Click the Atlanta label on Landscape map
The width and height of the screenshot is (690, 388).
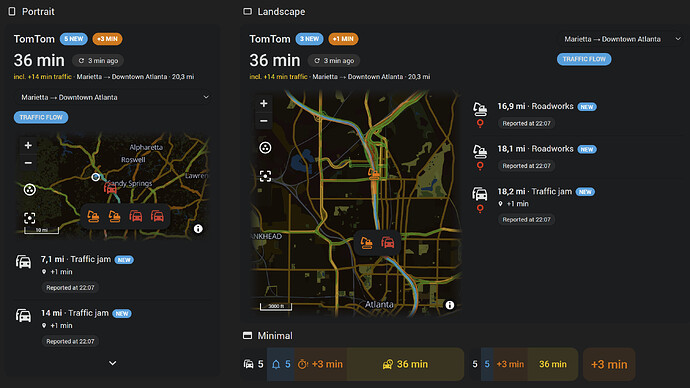click(379, 304)
